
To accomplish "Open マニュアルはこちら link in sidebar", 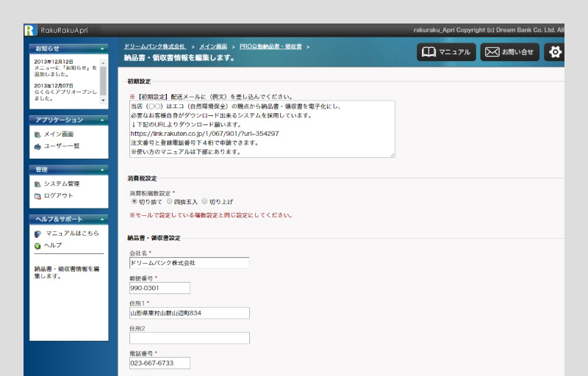I will point(72,234).
